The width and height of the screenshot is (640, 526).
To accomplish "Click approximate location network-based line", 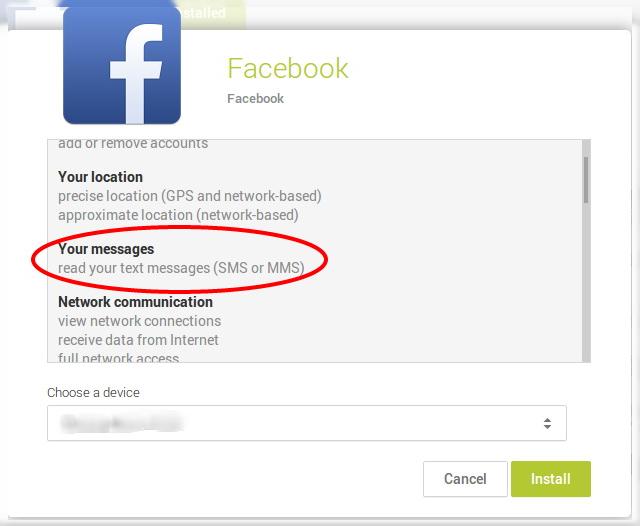I will click(x=178, y=215).
